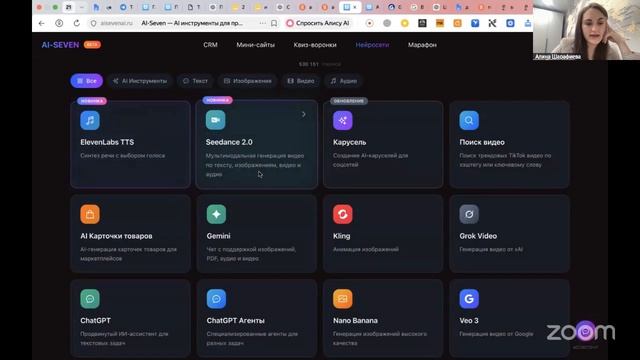Click the Gemini star icon
This screenshot has height=360, width=640.
tap(216, 214)
